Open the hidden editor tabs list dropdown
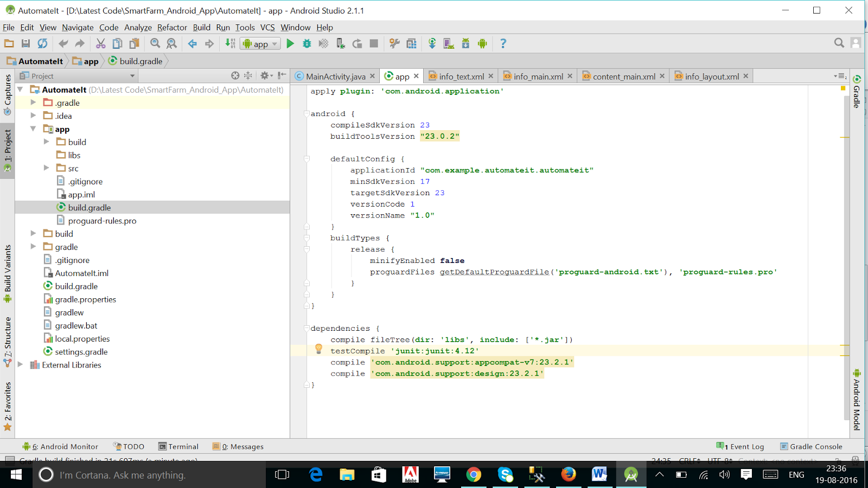 coord(840,76)
